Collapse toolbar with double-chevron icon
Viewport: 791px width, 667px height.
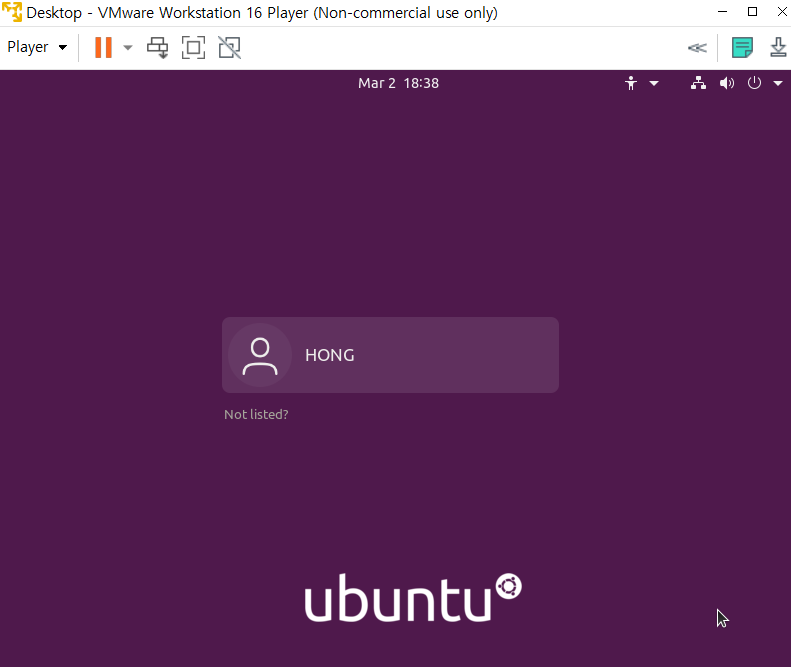click(x=697, y=48)
